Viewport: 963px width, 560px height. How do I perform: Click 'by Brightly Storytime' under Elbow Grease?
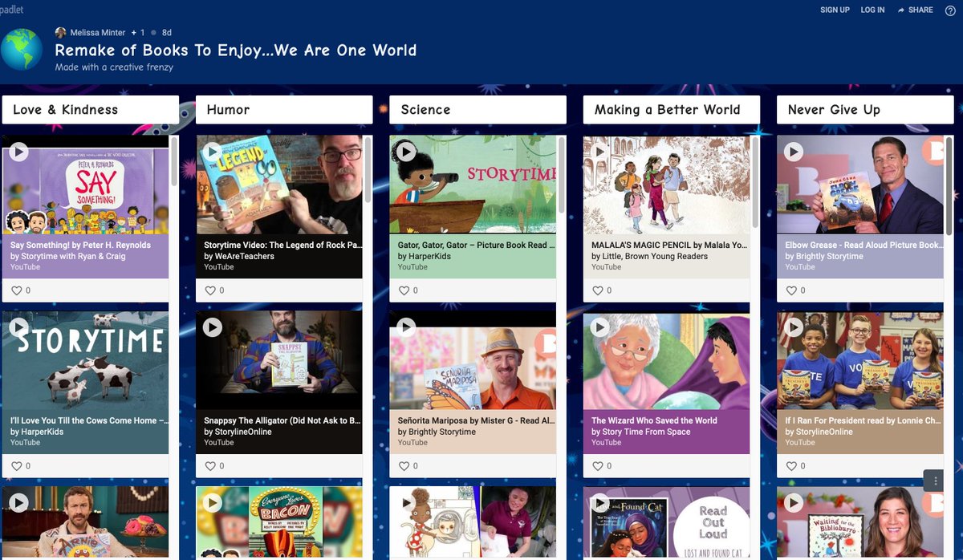tap(824, 256)
